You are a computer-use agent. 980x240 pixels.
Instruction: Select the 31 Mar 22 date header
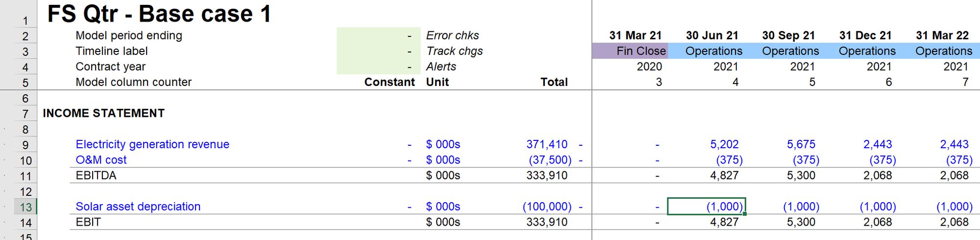point(942,35)
